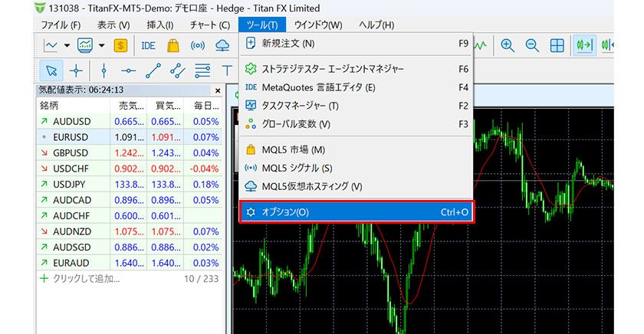This screenshot has width=644, height=334.
Task: Select the EURAUD row
Action: pyautogui.click(x=130, y=263)
